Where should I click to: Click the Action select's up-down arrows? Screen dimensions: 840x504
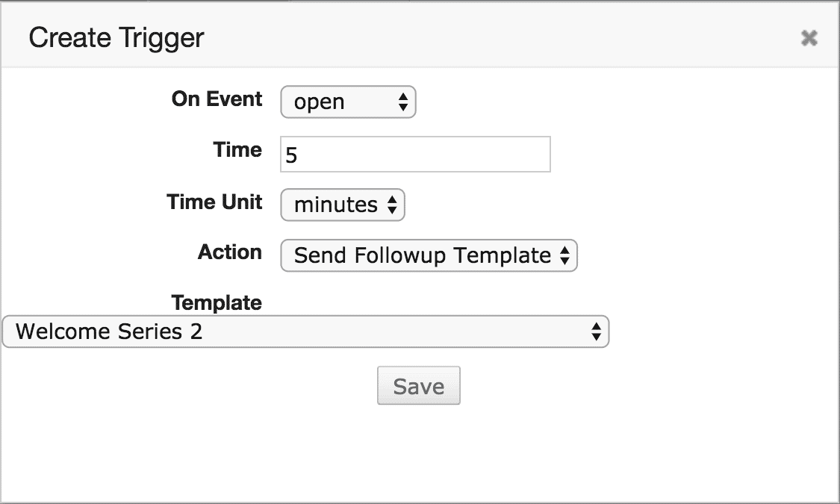point(564,256)
